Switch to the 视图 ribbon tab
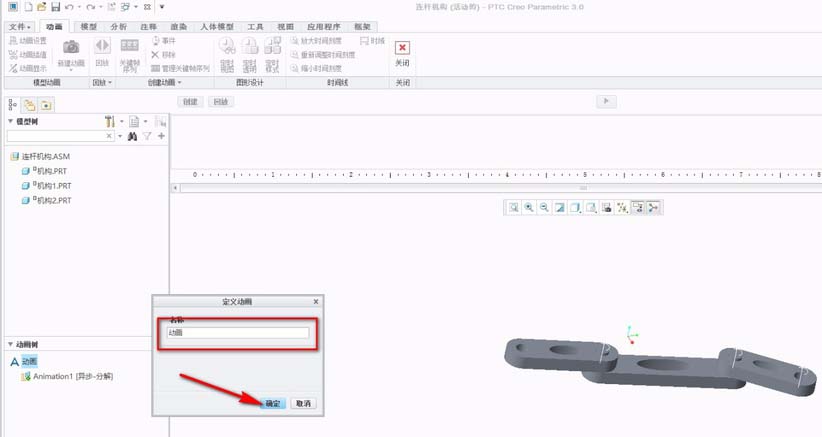Image resolution: width=822 pixels, height=437 pixels. pyautogui.click(x=285, y=26)
